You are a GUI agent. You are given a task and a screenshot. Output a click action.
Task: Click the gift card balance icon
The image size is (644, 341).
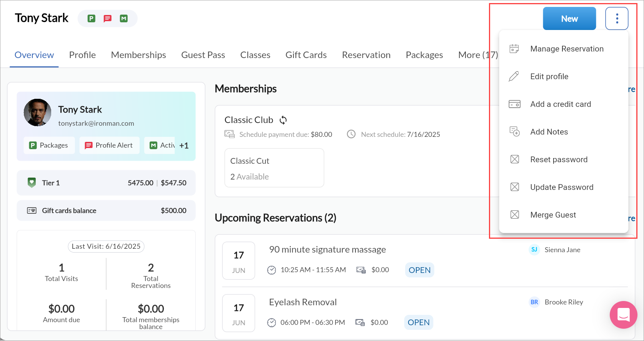pyautogui.click(x=32, y=211)
